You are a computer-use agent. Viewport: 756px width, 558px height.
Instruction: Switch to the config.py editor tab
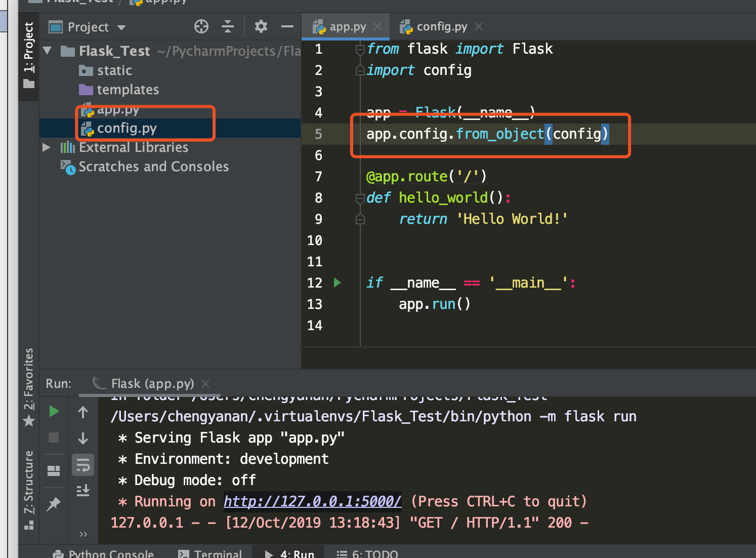click(x=441, y=27)
